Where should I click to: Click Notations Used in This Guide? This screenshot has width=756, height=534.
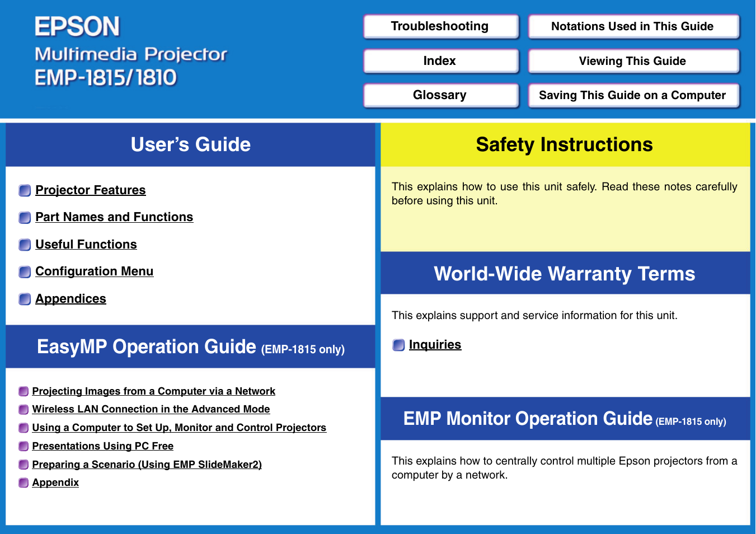coord(633,26)
